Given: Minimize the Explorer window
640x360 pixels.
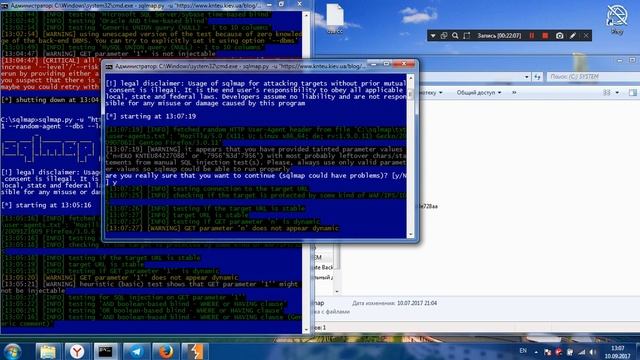Looking at the screenshot, I should click(x=620, y=60).
